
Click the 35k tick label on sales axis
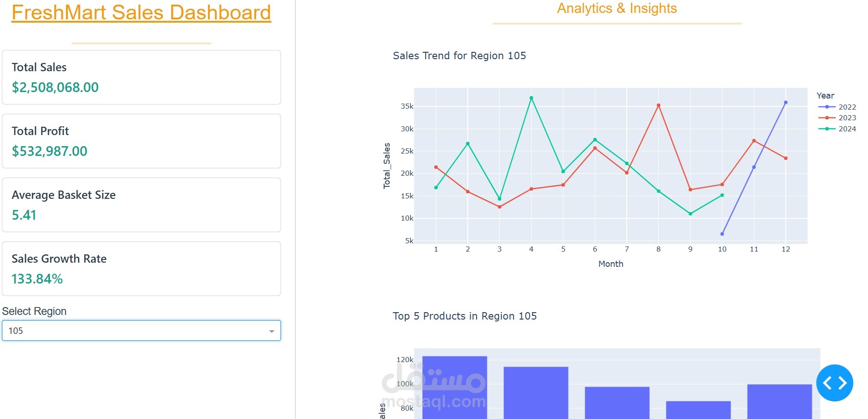click(x=407, y=106)
